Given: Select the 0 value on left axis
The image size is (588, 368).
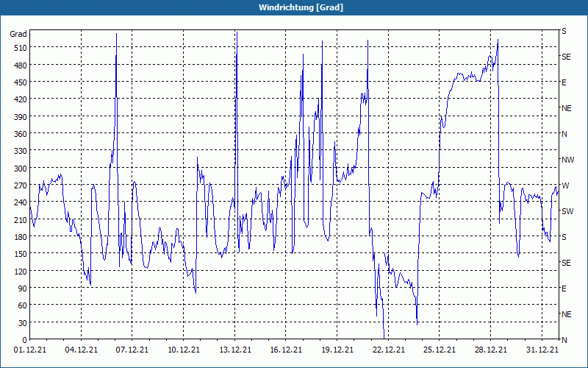Looking at the screenshot, I should 25,340.
